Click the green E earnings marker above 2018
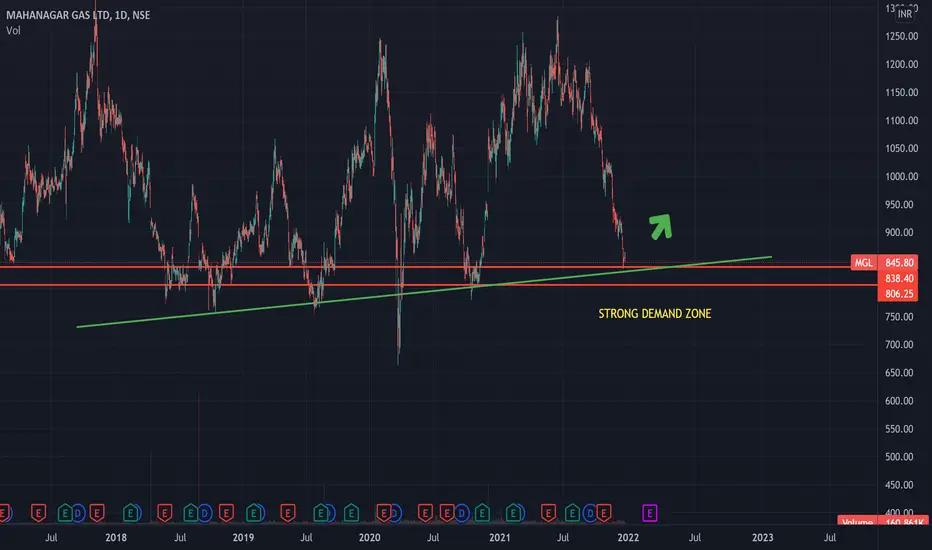Image resolution: width=932 pixels, height=550 pixels. pos(131,513)
